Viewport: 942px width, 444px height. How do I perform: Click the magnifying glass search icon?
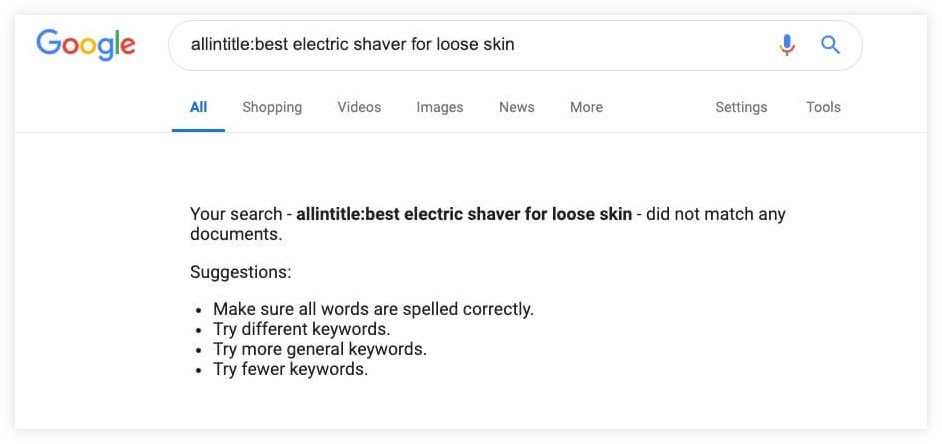pyautogui.click(x=830, y=44)
